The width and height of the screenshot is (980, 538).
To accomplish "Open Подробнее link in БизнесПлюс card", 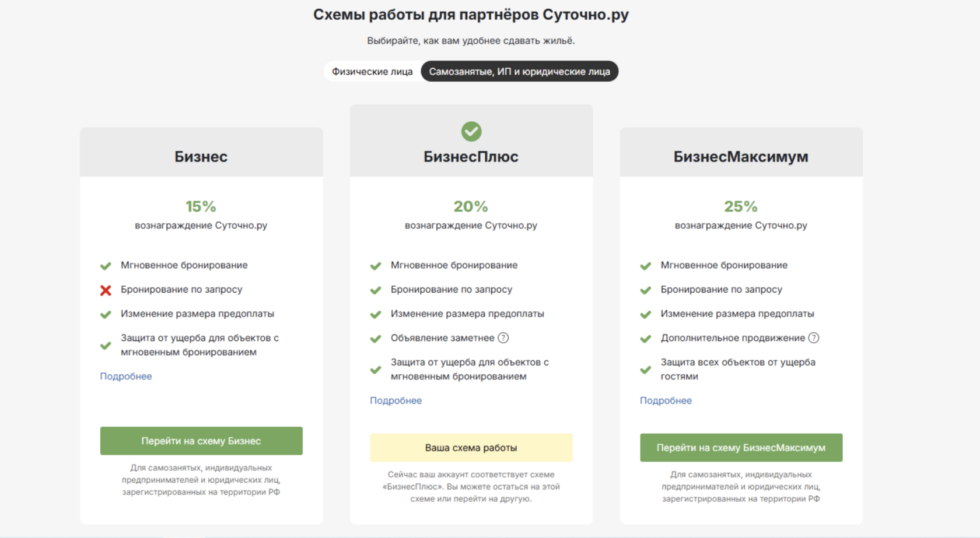I will pyautogui.click(x=396, y=401).
